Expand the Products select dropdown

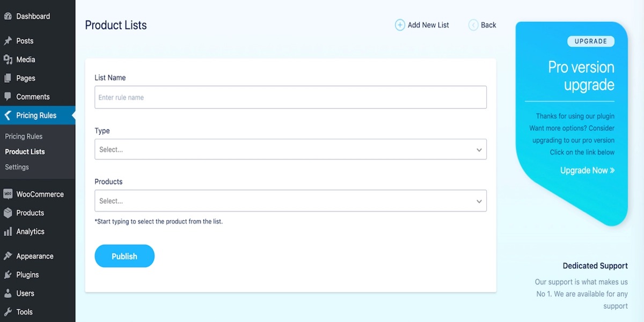pyautogui.click(x=290, y=201)
